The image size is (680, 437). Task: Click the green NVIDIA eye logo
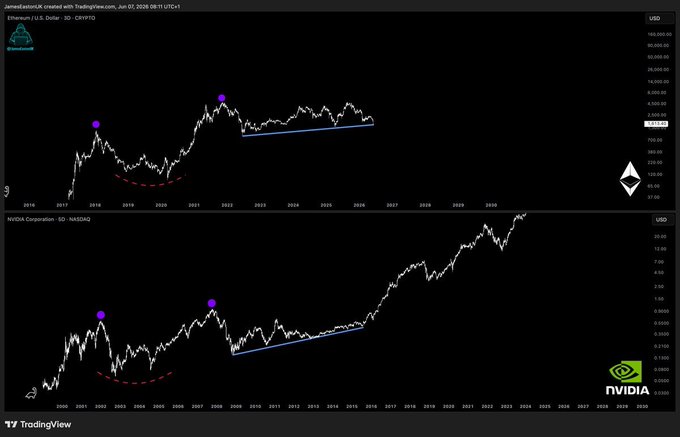point(625,372)
